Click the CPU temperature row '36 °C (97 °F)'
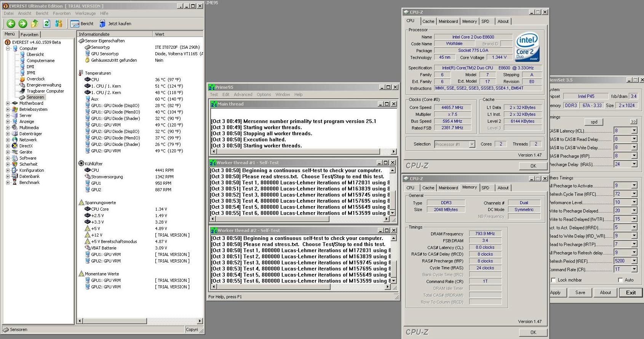The image size is (644, 339). click(x=140, y=80)
